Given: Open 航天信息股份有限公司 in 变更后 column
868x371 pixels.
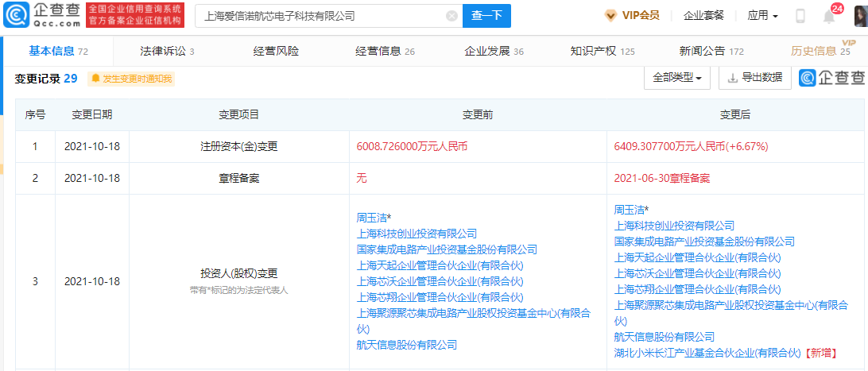Looking at the screenshot, I should click(665, 337).
